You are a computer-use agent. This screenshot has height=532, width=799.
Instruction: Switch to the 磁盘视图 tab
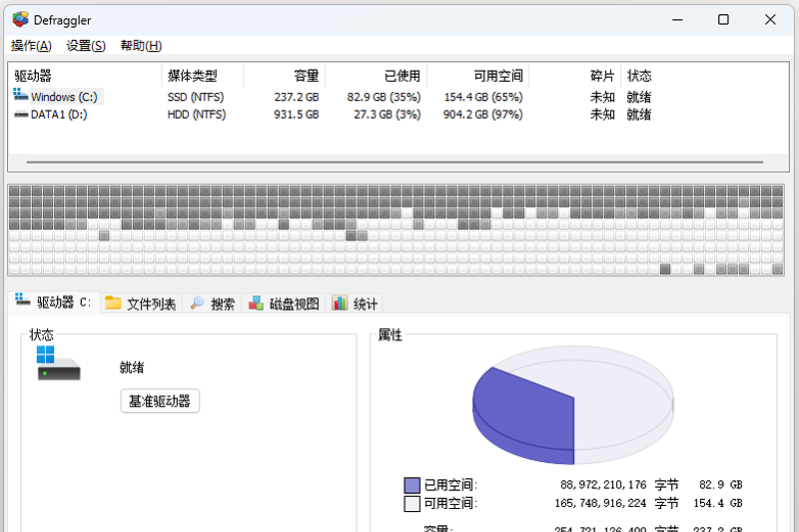[284, 303]
